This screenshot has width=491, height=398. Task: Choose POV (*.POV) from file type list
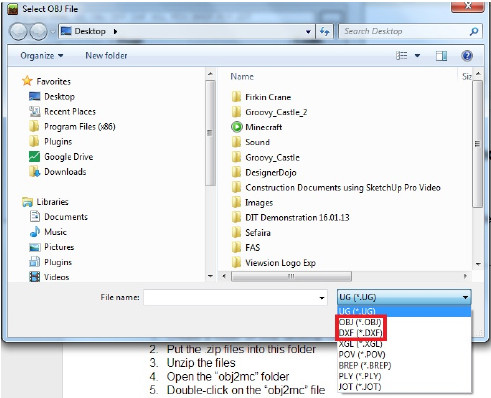[x=362, y=354]
